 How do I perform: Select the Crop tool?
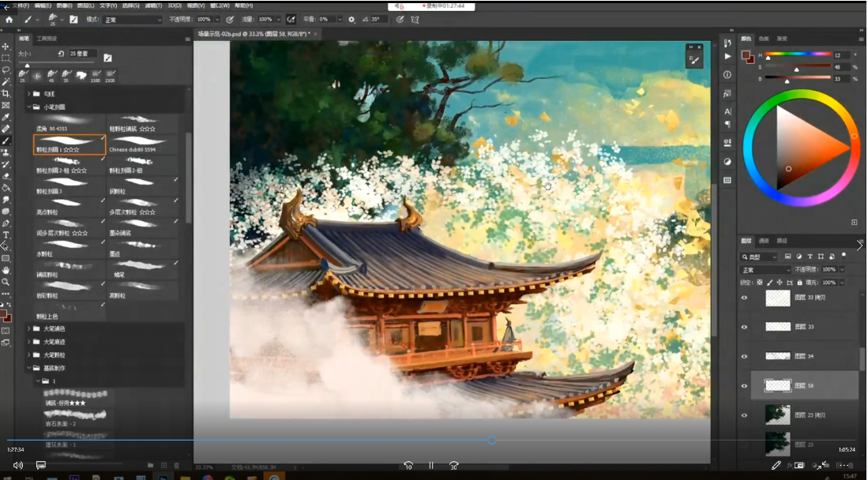coord(6,94)
